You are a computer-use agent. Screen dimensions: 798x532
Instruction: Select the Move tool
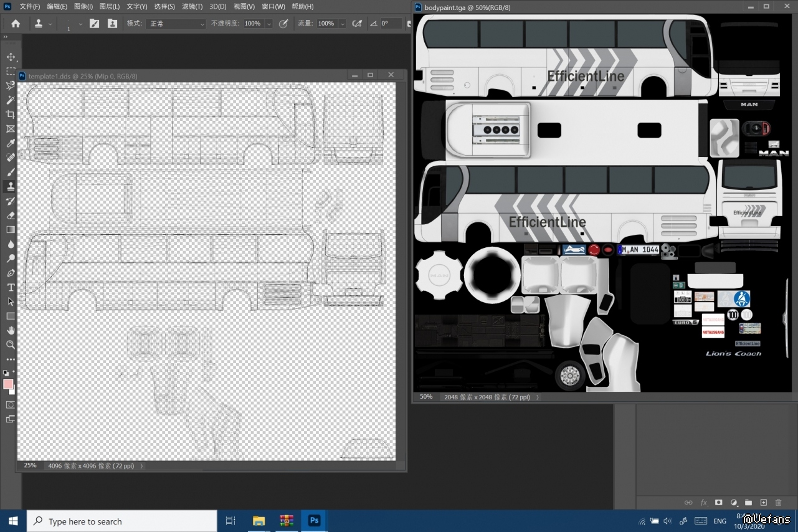tap(11, 57)
